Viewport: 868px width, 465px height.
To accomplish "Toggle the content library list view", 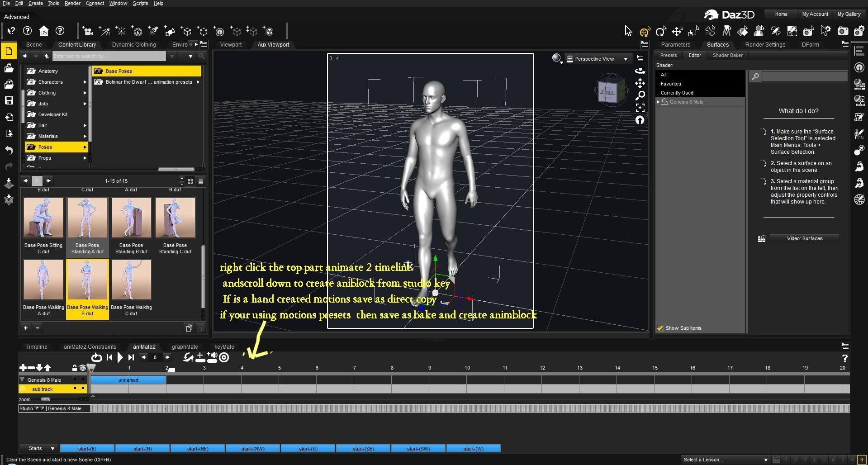I will pyautogui.click(x=201, y=181).
